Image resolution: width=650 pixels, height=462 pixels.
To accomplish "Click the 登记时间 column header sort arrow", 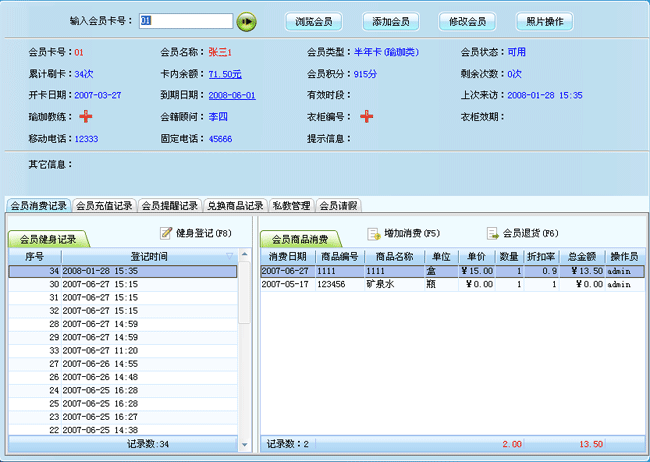I will click(229, 257).
